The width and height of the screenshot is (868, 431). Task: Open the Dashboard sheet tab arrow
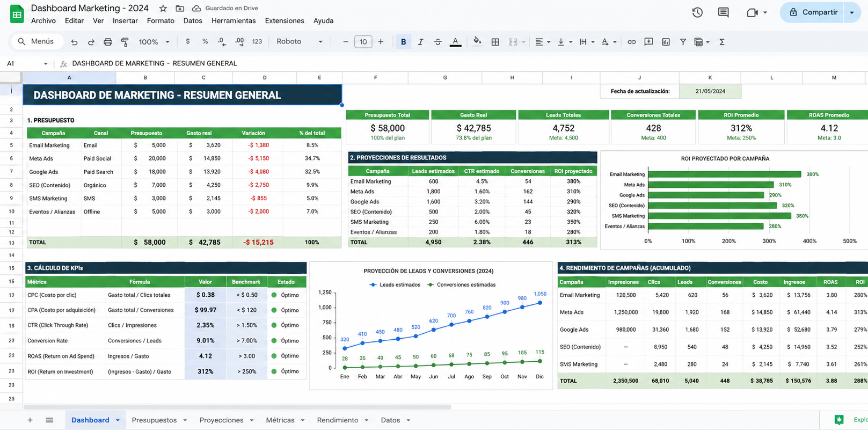pyautogui.click(x=118, y=420)
